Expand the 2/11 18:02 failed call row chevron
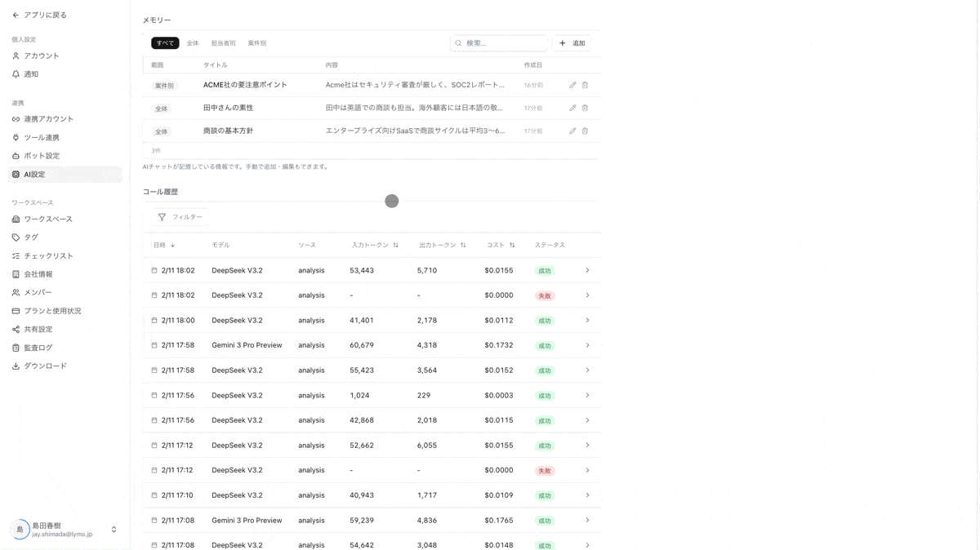 587,295
